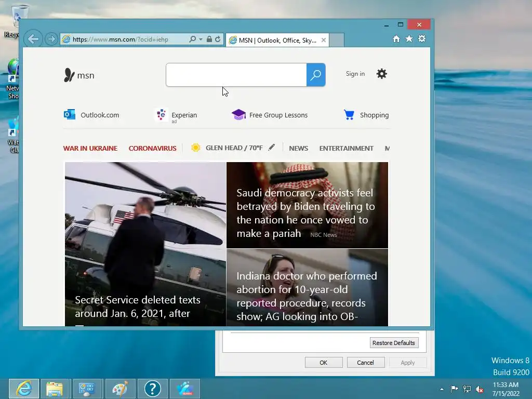Focus the MSN web search box
The height and width of the screenshot is (399, 532).
[x=236, y=75]
